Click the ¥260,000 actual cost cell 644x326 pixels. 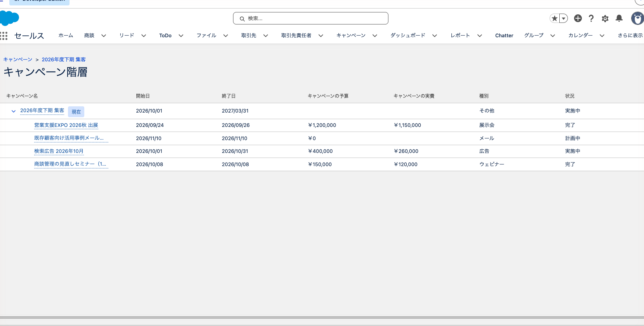[406, 151]
